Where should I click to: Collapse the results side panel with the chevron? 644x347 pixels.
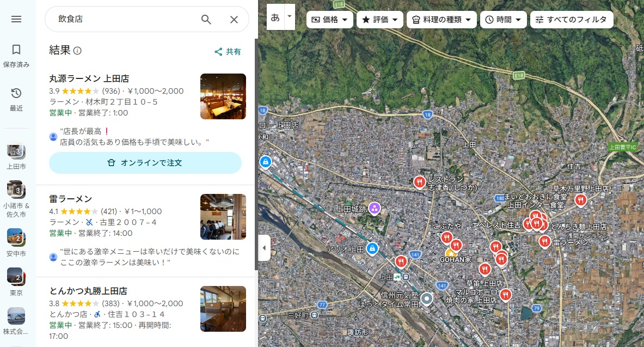tap(265, 247)
